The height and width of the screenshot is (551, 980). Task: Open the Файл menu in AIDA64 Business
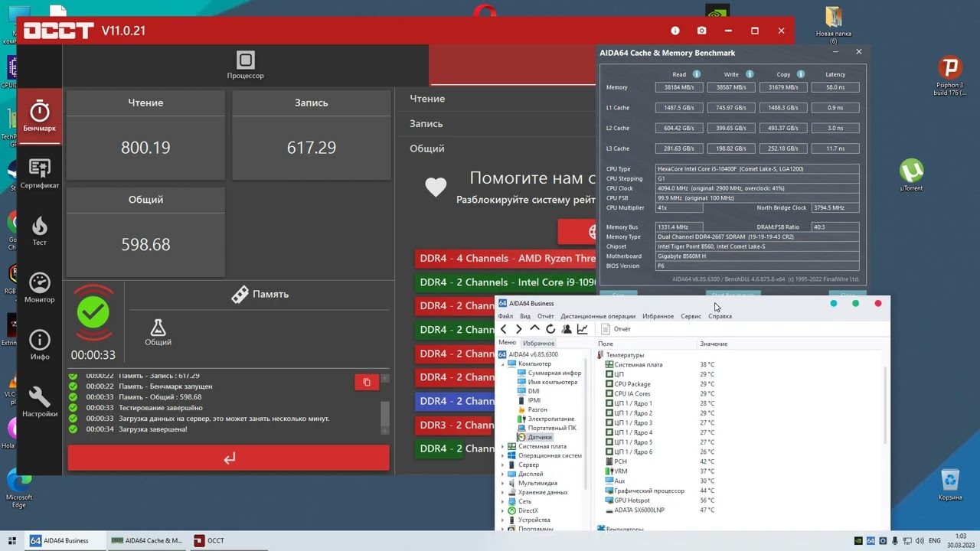point(505,316)
